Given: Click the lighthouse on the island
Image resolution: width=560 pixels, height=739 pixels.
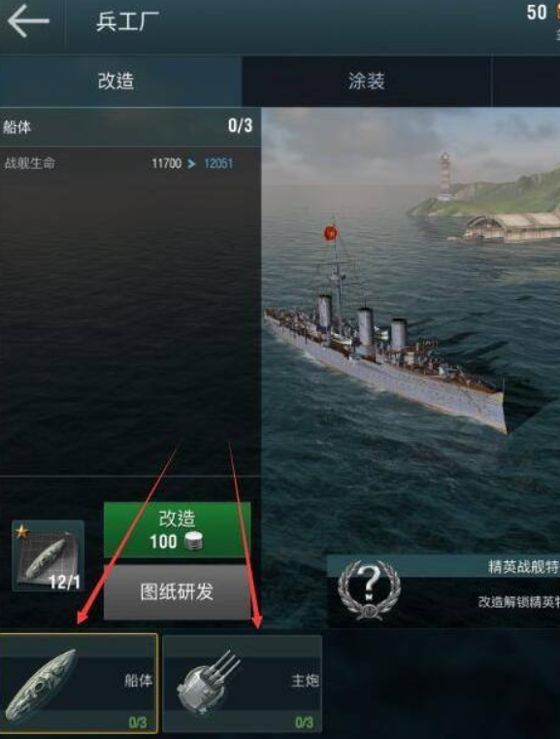Looking at the screenshot, I should tap(445, 175).
